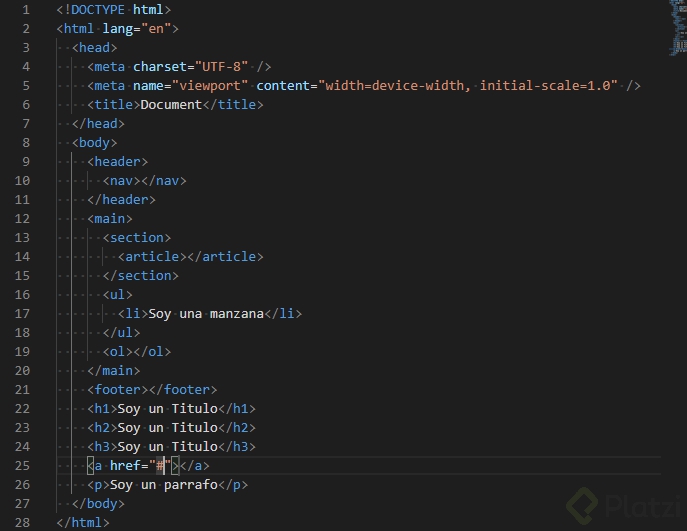Screen dimensions: 687x531
Task: Click the closing header tag
Action: (121, 200)
